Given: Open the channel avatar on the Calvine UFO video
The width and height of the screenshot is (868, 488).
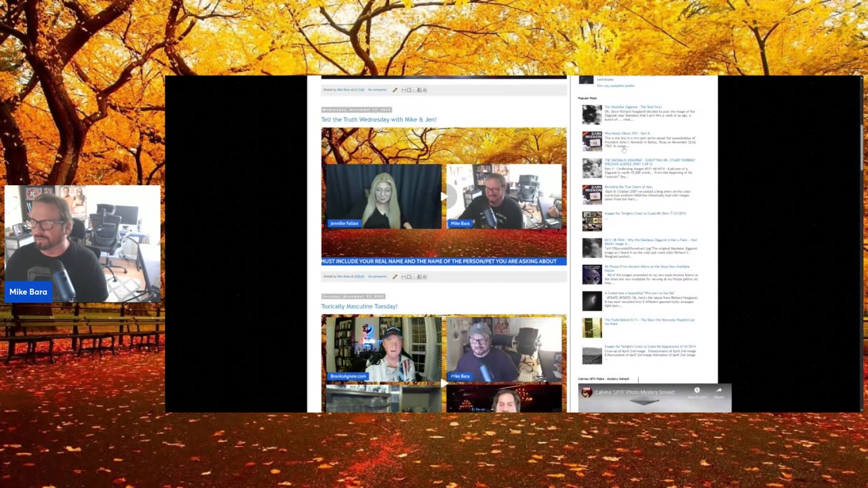Looking at the screenshot, I should pos(587,392).
